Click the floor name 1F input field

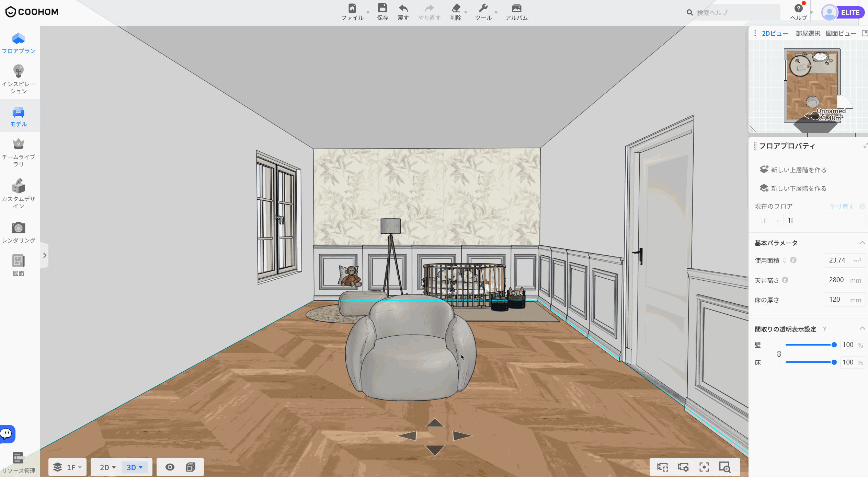824,220
